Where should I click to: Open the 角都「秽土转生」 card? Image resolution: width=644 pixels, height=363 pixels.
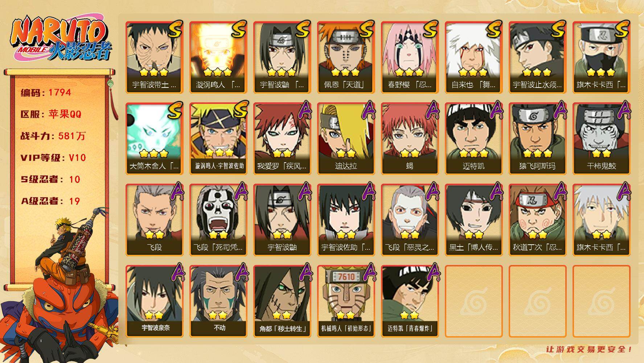[282, 301]
